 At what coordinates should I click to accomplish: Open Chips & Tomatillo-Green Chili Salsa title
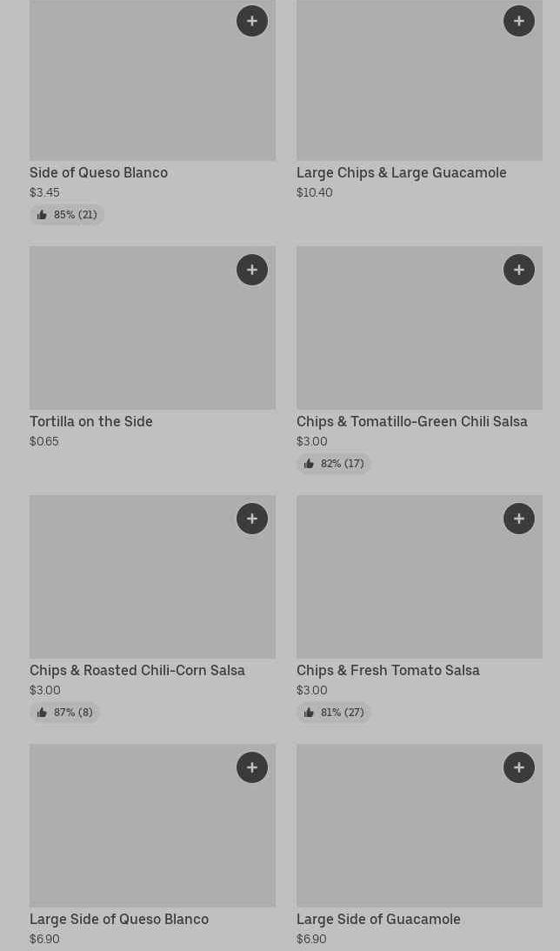point(411,421)
